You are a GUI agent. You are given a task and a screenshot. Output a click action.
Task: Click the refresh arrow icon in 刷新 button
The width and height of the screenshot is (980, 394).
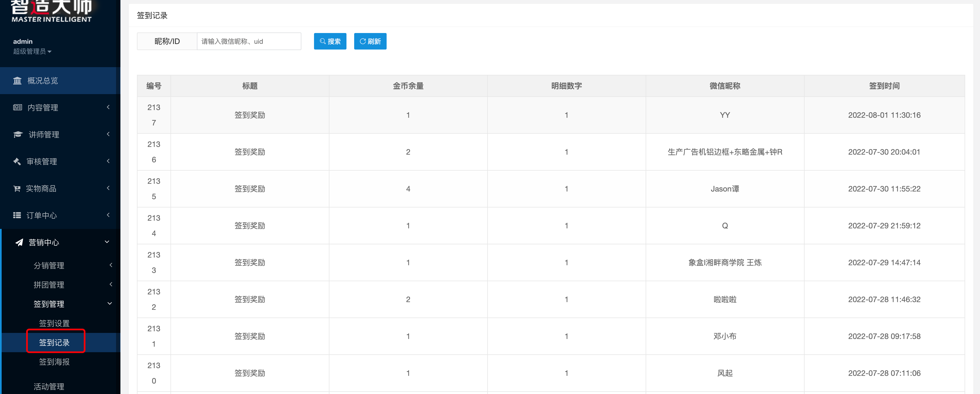tap(363, 41)
